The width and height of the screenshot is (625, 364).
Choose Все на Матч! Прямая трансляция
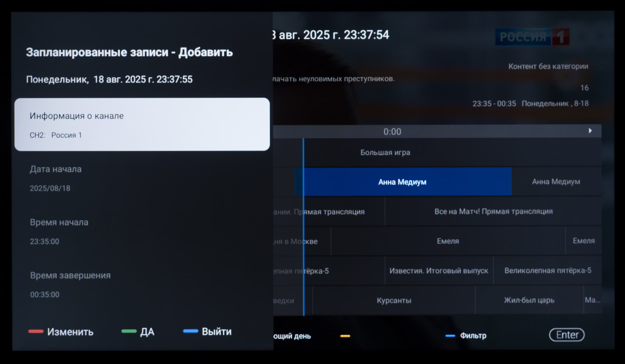pos(493,211)
